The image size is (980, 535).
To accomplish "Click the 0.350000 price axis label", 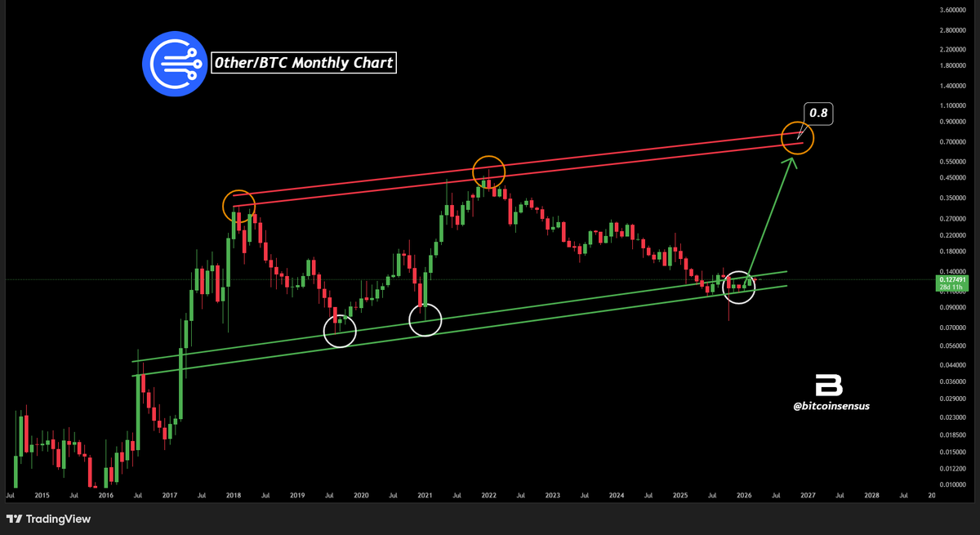I will (955, 198).
